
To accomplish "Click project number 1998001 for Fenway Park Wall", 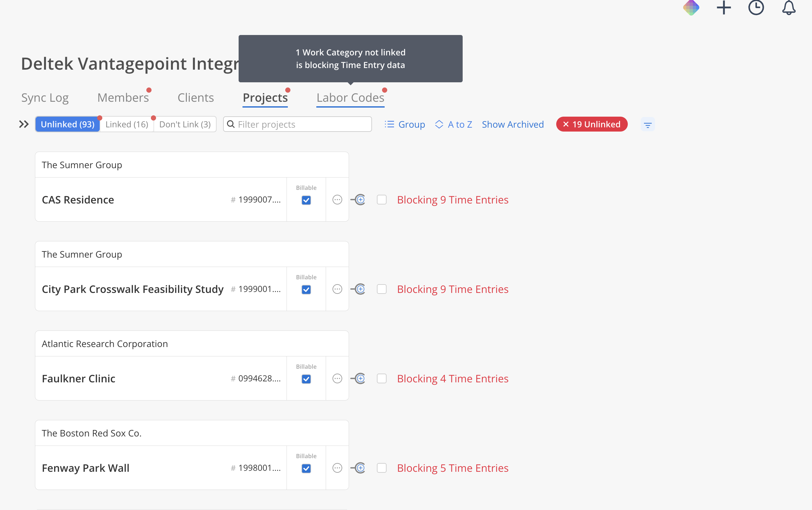I will (x=256, y=468).
